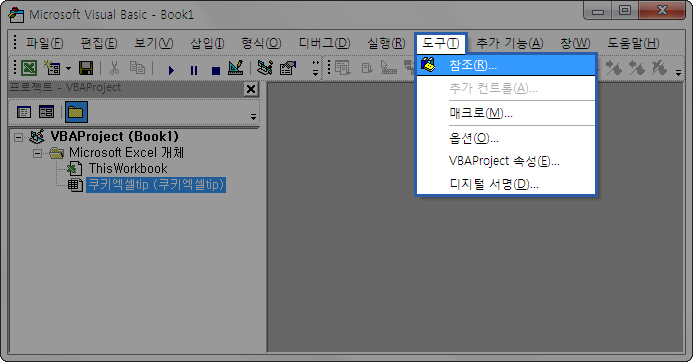Viewport: 693px width, 362px height.
Task: Open the 삽입(I) menu
Action: click(x=207, y=43)
